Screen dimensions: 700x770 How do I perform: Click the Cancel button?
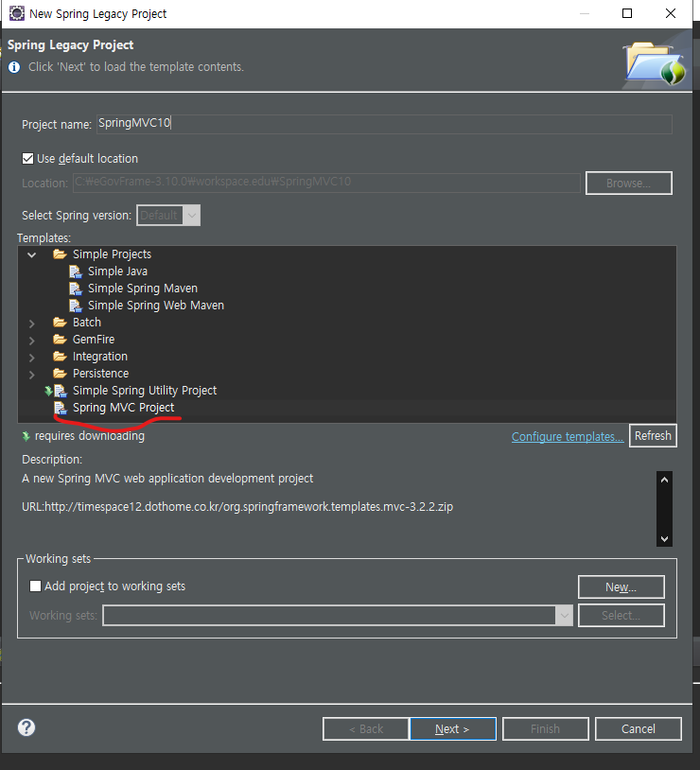click(x=639, y=728)
